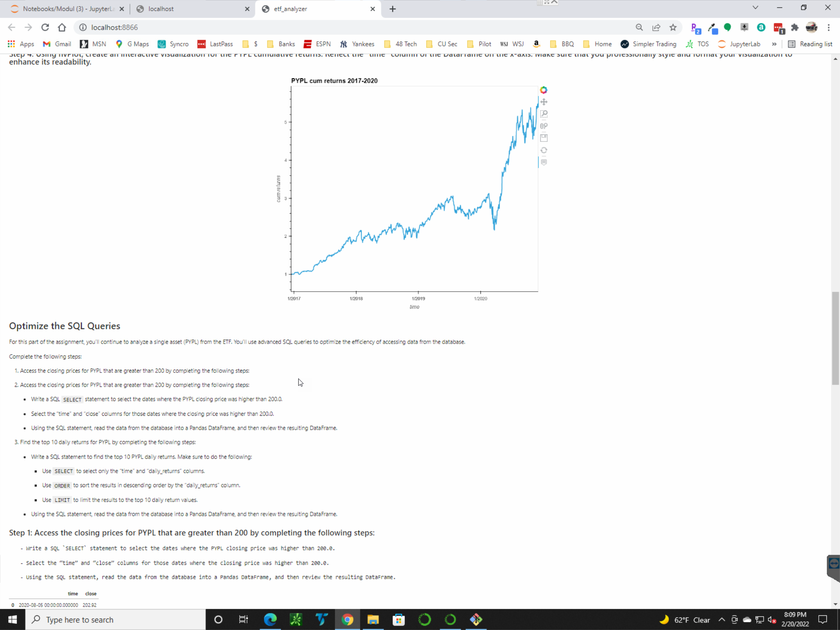
Task: Click the reset view icon on the chart
Action: [x=544, y=150]
